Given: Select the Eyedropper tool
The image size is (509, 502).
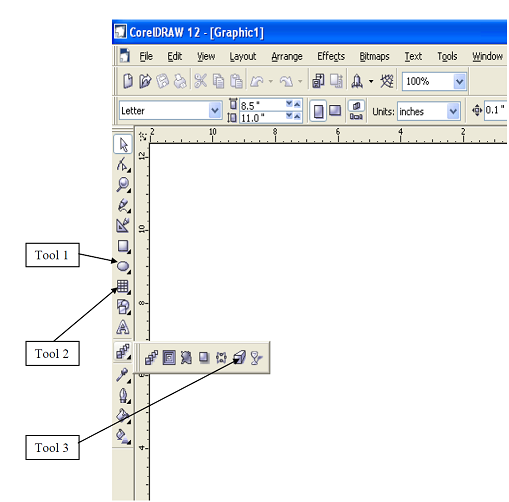Looking at the screenshot, I should pyautogui.click(x=123, y=375).
